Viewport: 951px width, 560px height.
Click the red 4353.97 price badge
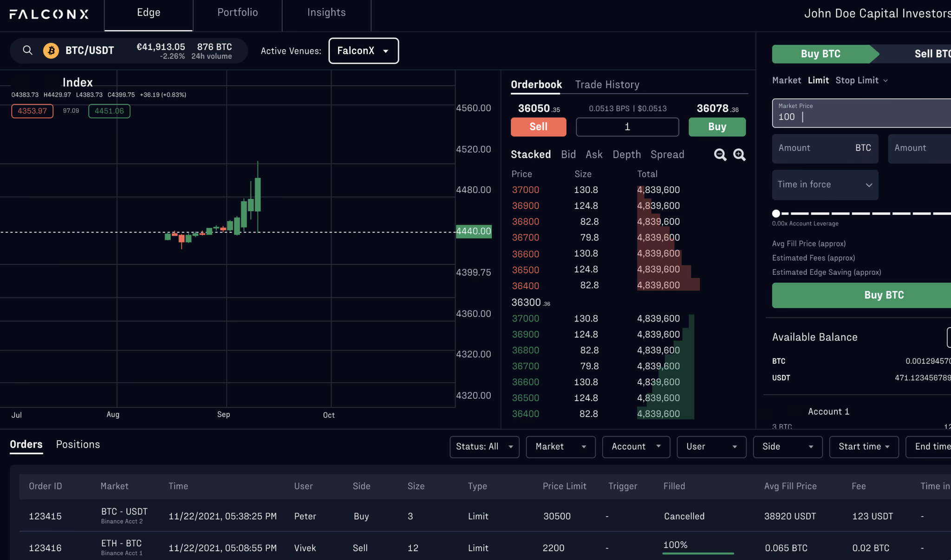tap(32, 111)
